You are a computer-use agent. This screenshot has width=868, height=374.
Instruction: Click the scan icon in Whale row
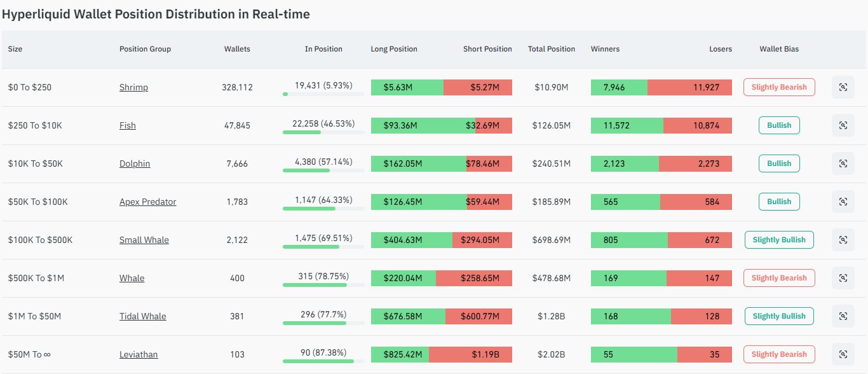tap(843, 278)
